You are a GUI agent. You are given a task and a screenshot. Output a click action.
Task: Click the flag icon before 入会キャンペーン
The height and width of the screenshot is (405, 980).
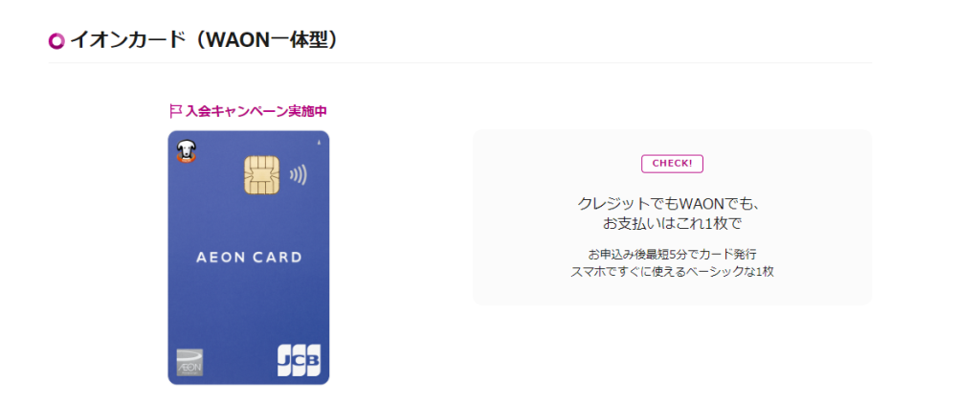pyautogui.click(x=176, y=111)
